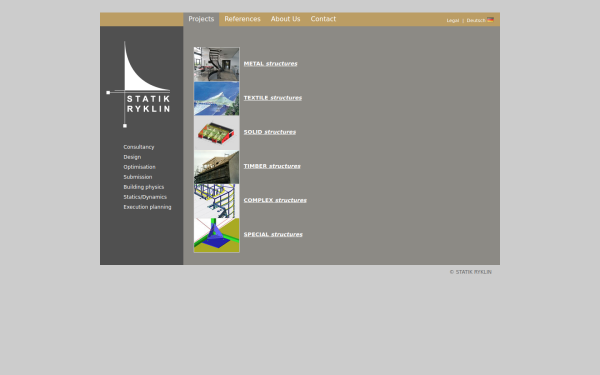Switch language to Deutsch
The height and width of the screenshot is (375, 600).
[x=476, y=21]
